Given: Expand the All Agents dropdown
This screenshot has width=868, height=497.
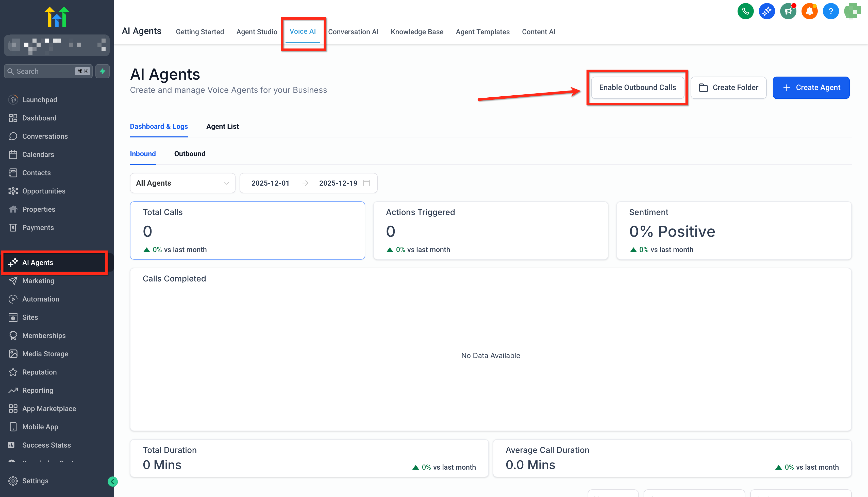Looking at the screenshot, I should pyautogui.click(x=182, y=183).
